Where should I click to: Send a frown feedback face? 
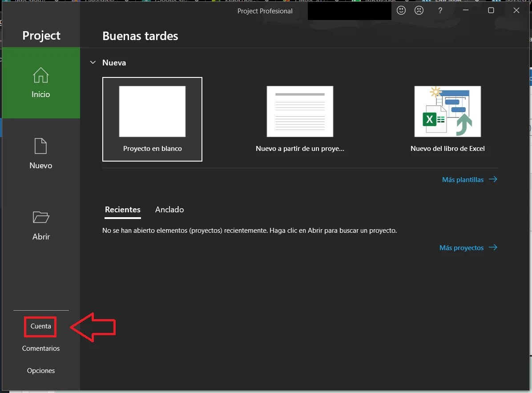pyautogui.click(x=419, y=11)
